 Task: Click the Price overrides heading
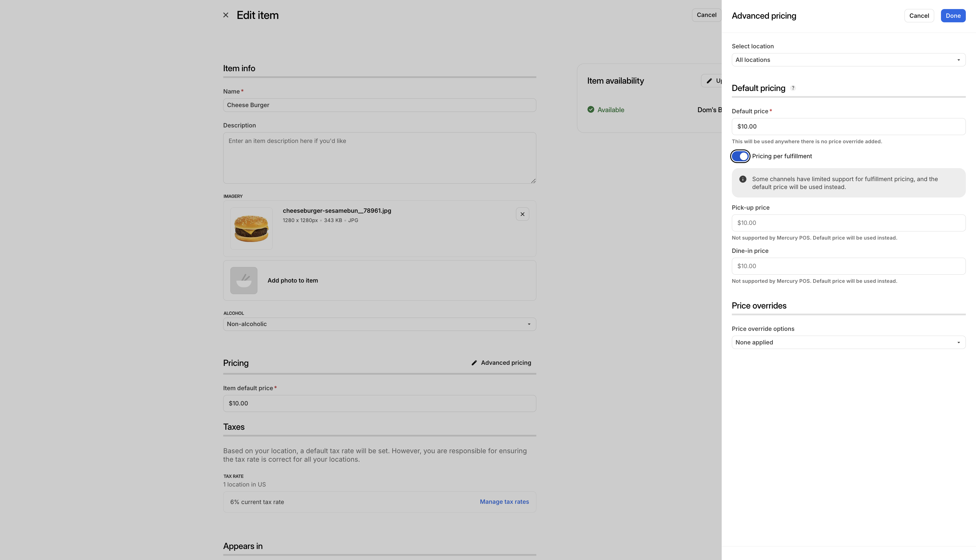point(759,306)
